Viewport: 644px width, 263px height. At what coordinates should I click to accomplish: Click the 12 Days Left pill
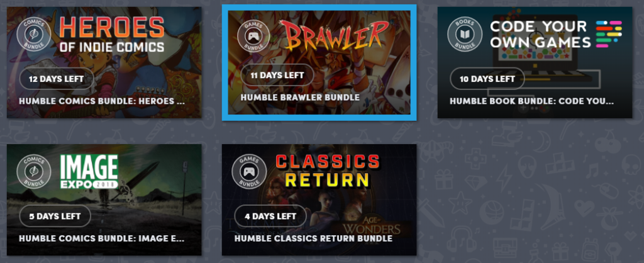pyautogui.click(x=57, y=79)
